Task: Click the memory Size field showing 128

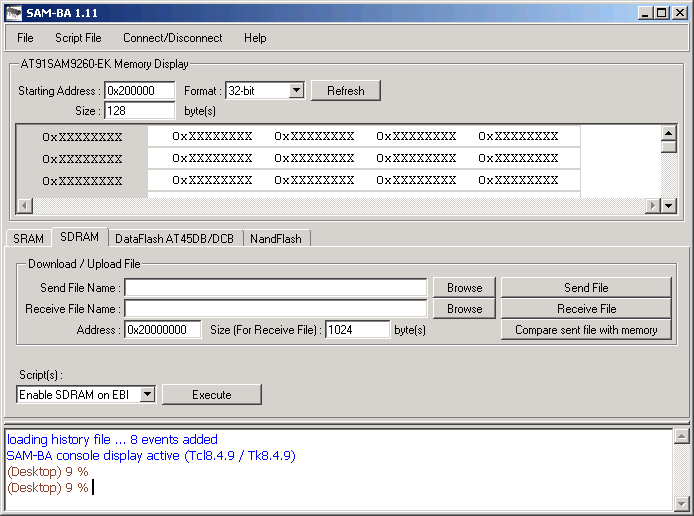Action: (x=139, y=111)
